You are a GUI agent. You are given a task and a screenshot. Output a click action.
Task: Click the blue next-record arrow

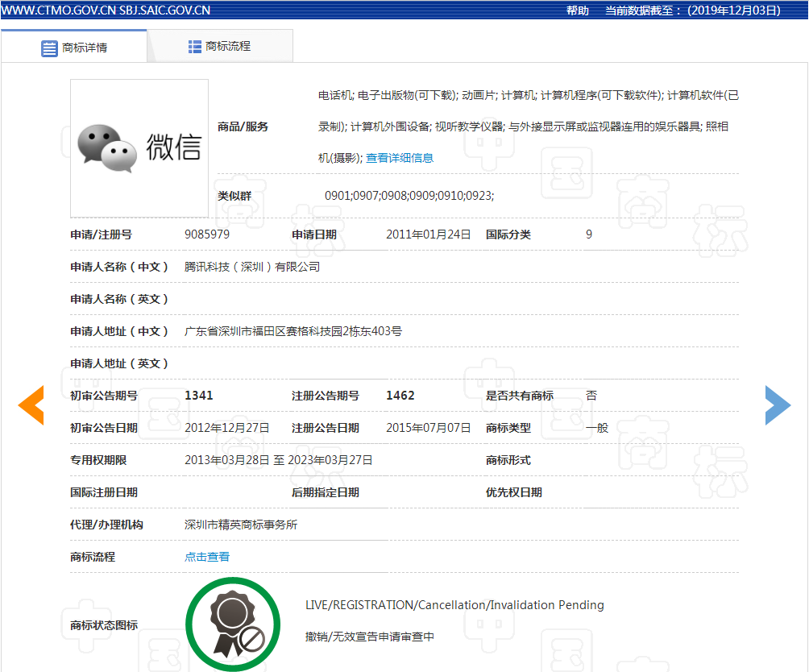[778, 405]
